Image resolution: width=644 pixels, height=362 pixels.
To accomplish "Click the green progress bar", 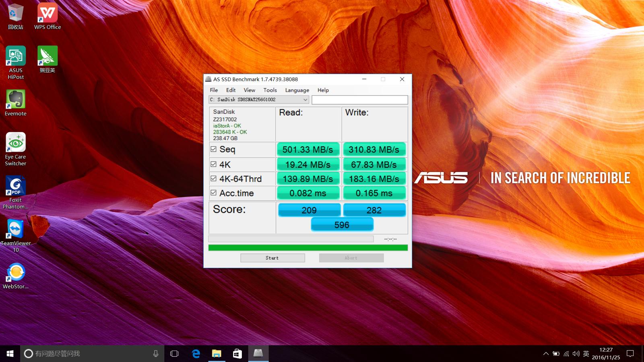I will tap(308, 248).
